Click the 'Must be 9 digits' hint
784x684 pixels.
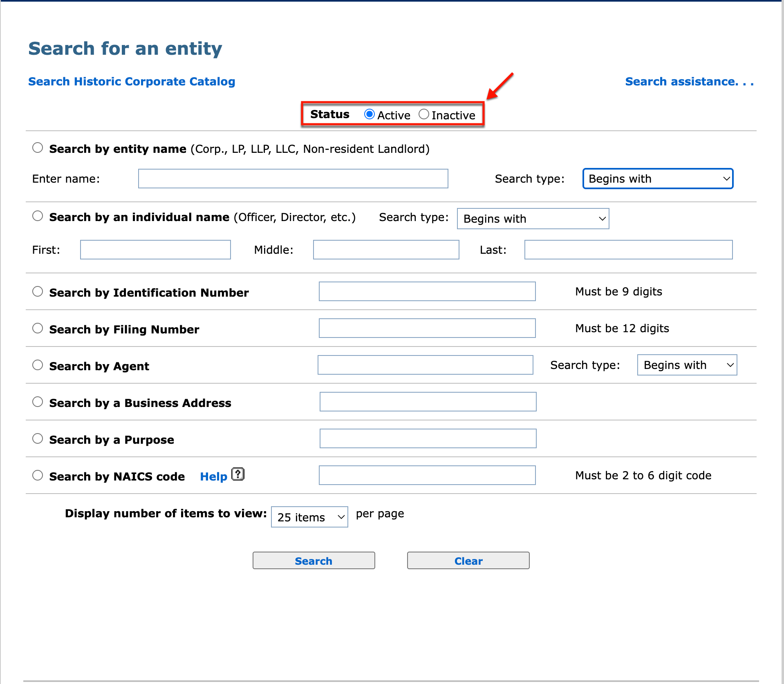tap(618, 292)
